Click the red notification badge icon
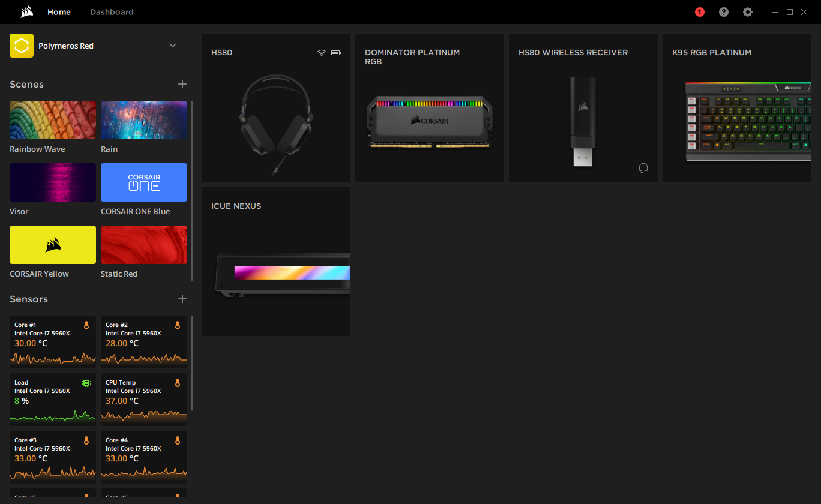 tap(699, 12)
